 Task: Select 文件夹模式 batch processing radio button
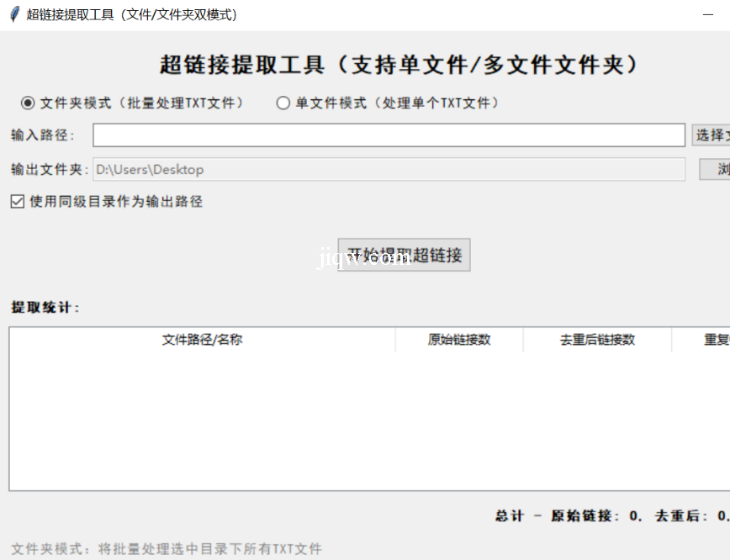[x=28, y=103]
